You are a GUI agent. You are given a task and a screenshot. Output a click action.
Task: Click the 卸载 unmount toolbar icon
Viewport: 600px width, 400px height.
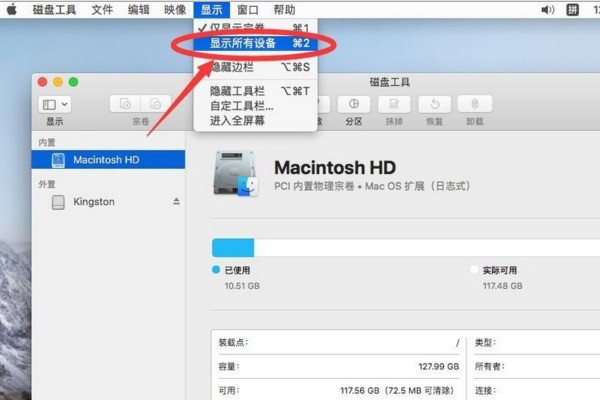475,104
